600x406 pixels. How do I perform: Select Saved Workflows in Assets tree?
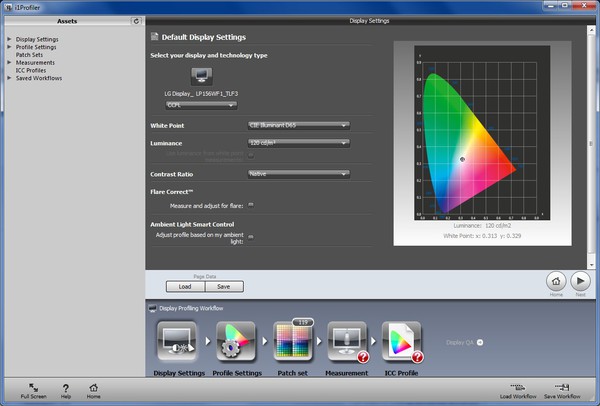39,78
